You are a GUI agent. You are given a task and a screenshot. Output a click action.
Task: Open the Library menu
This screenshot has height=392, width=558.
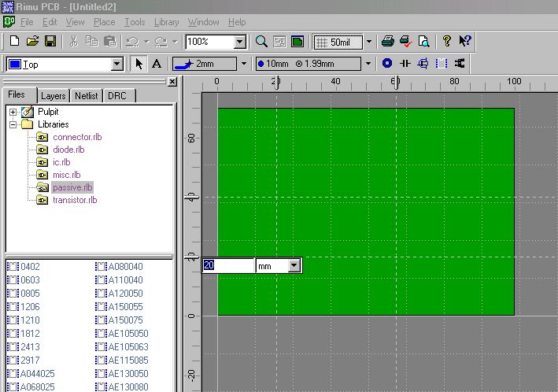[x=167, y=22]
